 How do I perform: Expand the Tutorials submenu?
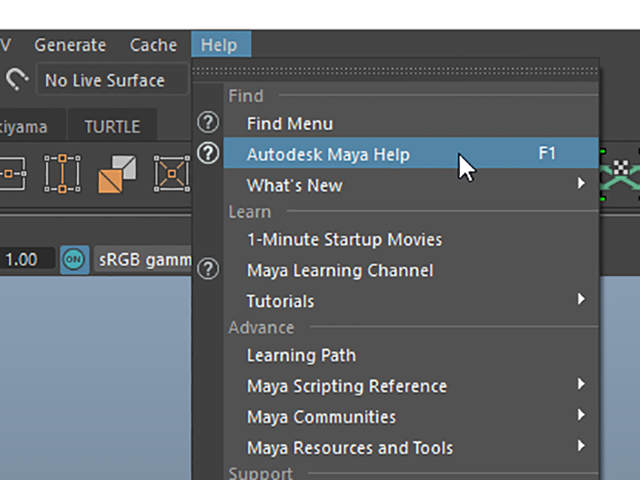point(411,301)
